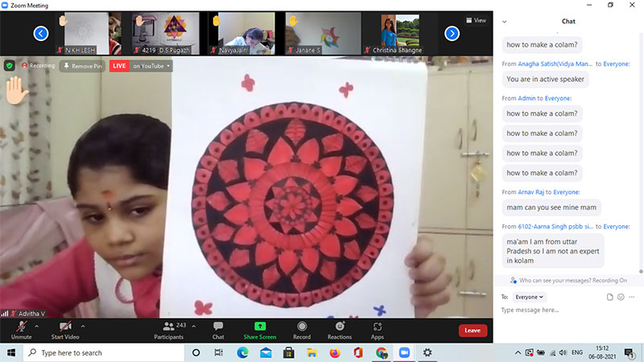Image resolution: width=644 pixels, height=362 pixels.
Task: Click the sender name Anagha Satish
Action: [555, 64]
